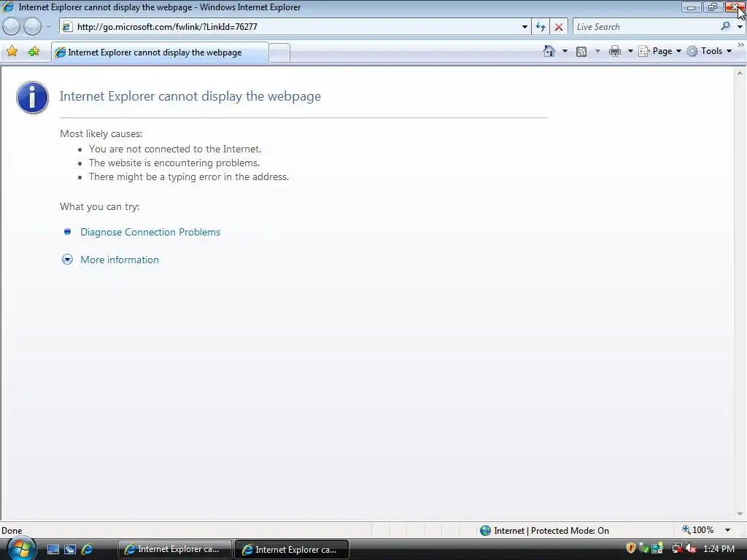Viewport: 747px width, 560px height.
Task: Open the Tools menu
Action: (709, 51)
